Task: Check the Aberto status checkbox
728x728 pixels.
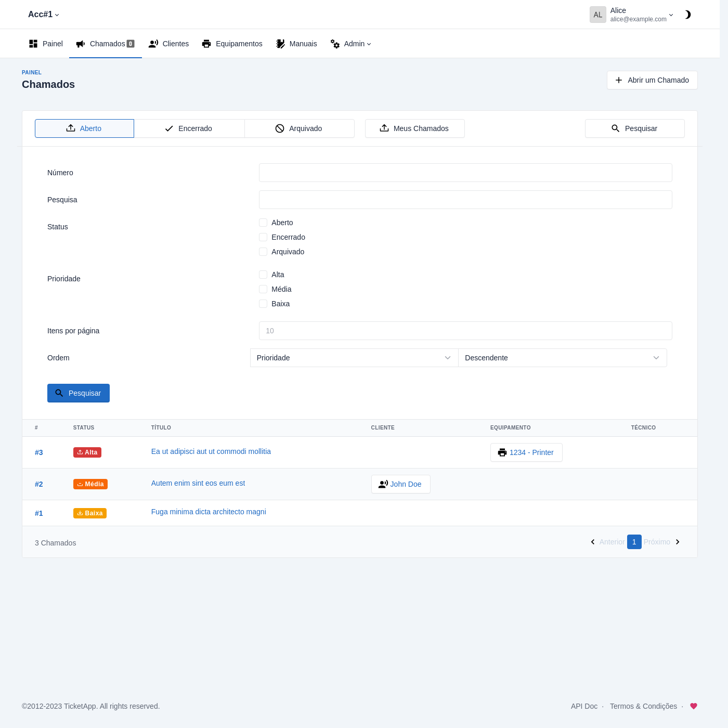Action: pos(263,223)
